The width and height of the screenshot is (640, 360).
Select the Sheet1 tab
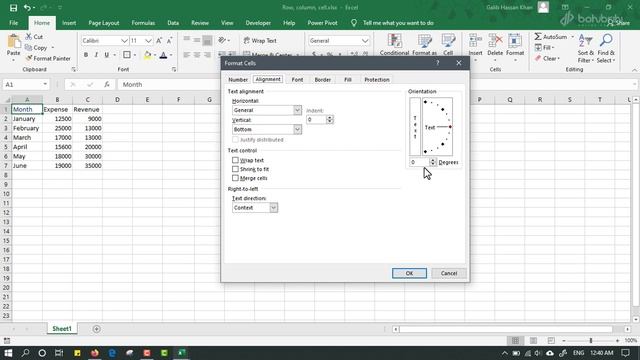coord(62,329)
